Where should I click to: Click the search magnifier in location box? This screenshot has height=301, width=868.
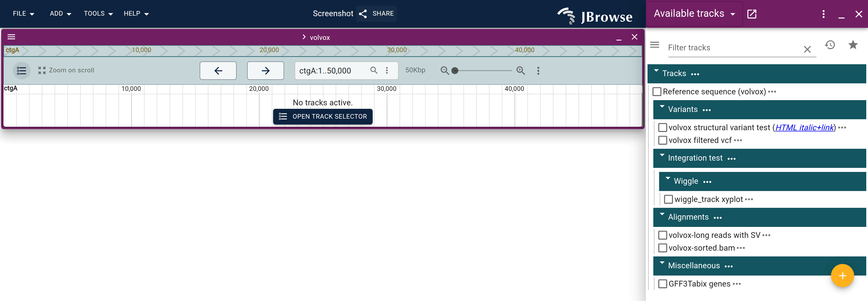(374, 70)
